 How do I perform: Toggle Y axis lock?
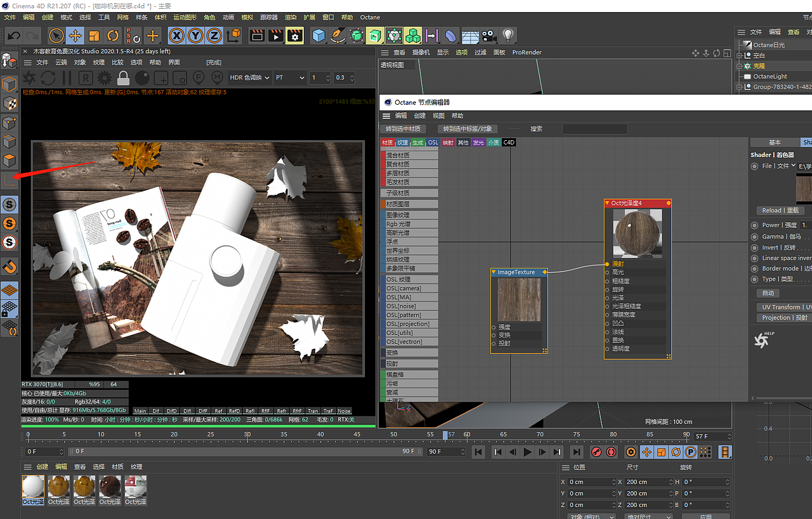point(196,36)
